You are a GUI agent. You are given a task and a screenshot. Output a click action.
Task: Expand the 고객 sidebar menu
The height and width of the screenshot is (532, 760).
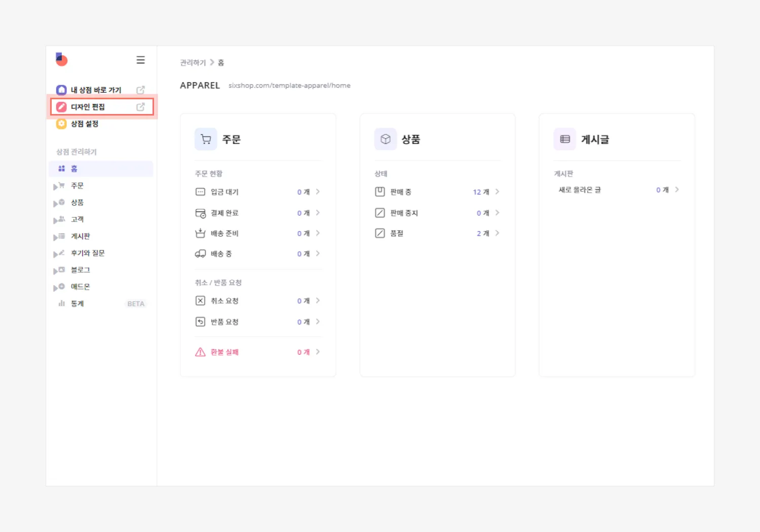56,220
